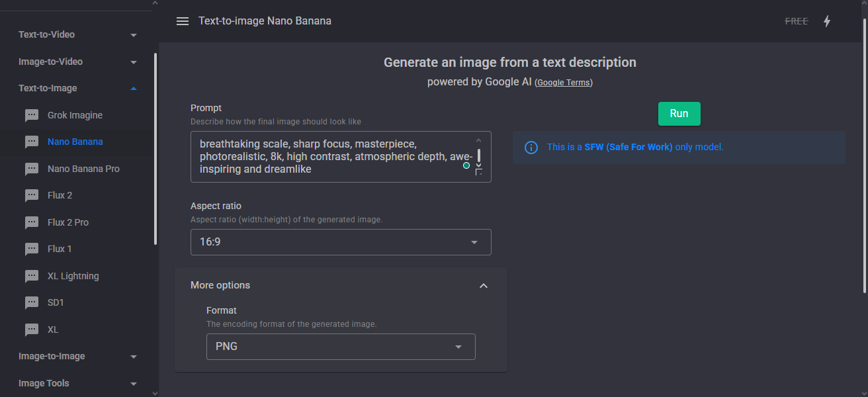Collapse the More options panel
The image size is (868, 397).
tap(483, 286)
